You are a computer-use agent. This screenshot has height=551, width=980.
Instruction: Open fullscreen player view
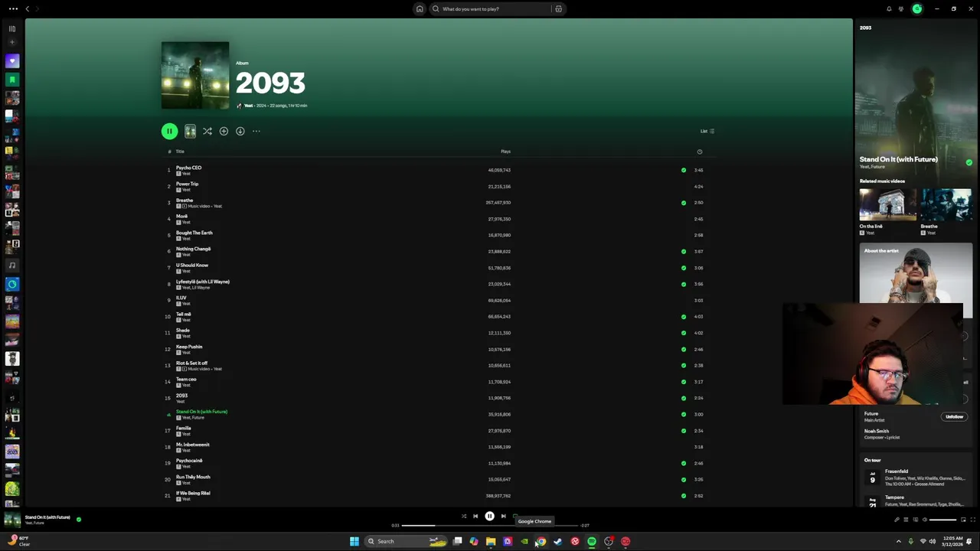(x=973, y=520)
